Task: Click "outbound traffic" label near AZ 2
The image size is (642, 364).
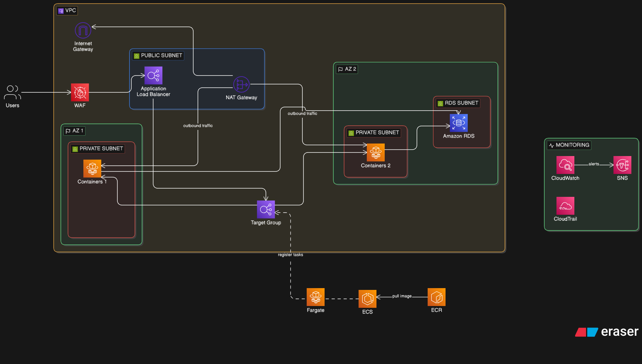Action: (302, 113)
